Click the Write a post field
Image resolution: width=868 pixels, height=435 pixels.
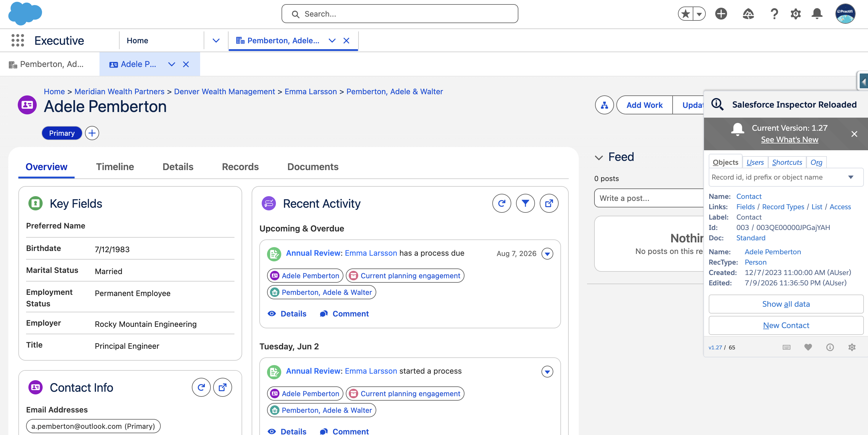649,198
